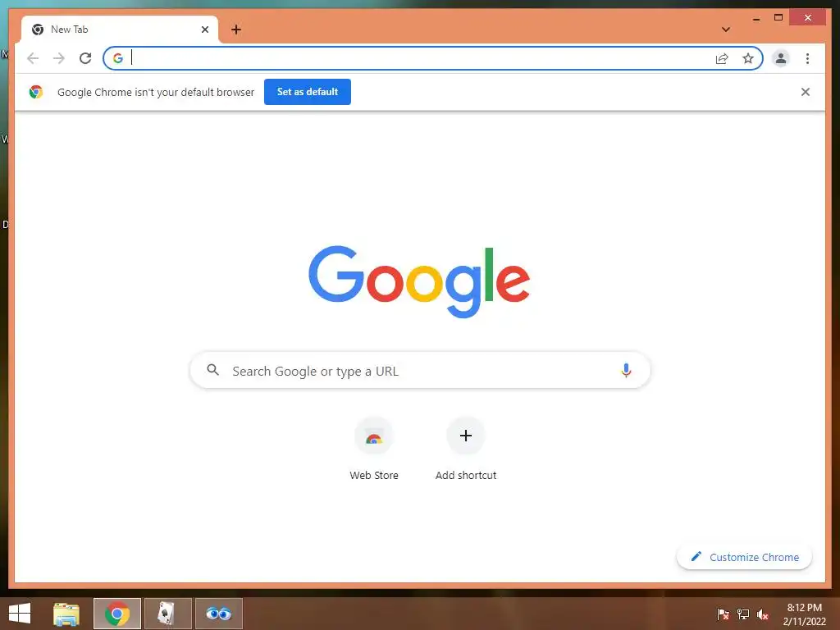840x630 pixels.
Task: Click the Google icon in the address bar
Action: pos(118,58)
